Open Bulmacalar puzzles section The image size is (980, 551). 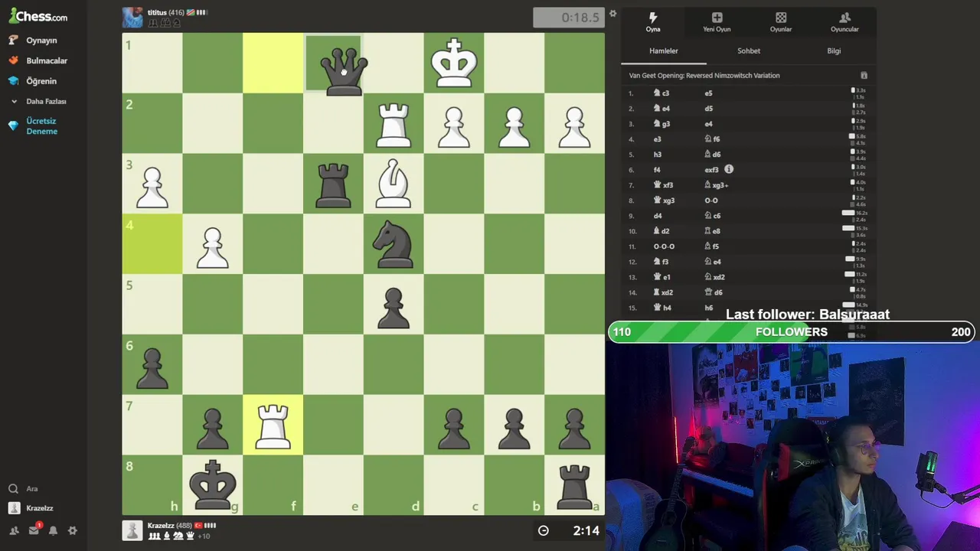tap(38, 60)
